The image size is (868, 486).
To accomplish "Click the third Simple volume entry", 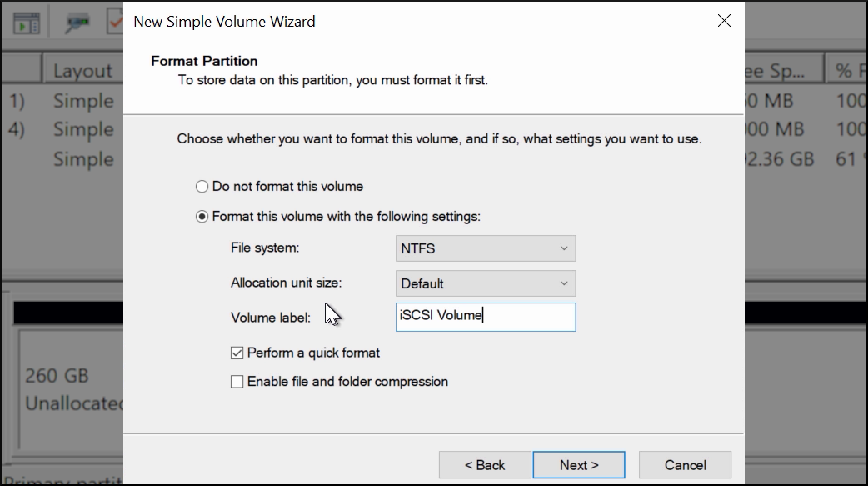I will click(x=83, y=159).
